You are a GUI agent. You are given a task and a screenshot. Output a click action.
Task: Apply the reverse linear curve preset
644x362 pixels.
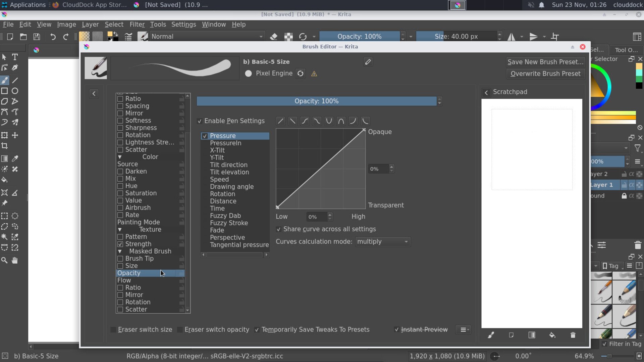[x=292, y=121]
